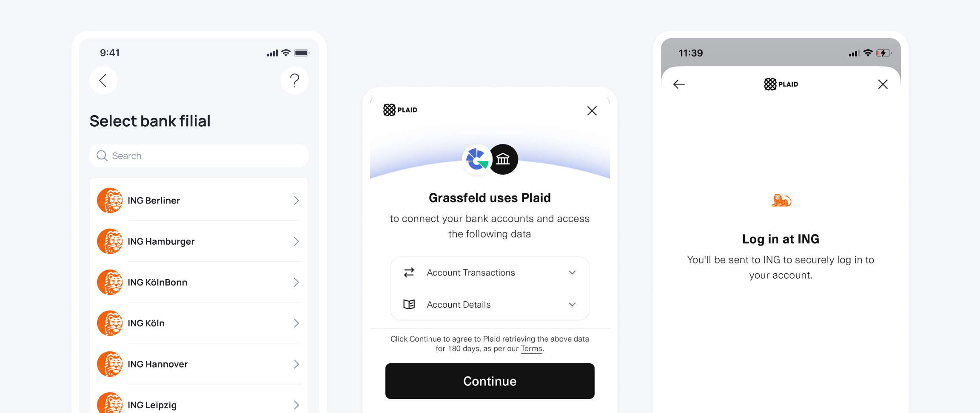Expand the Account Details section
980x413 pixels.
click(x=572, y=304)
